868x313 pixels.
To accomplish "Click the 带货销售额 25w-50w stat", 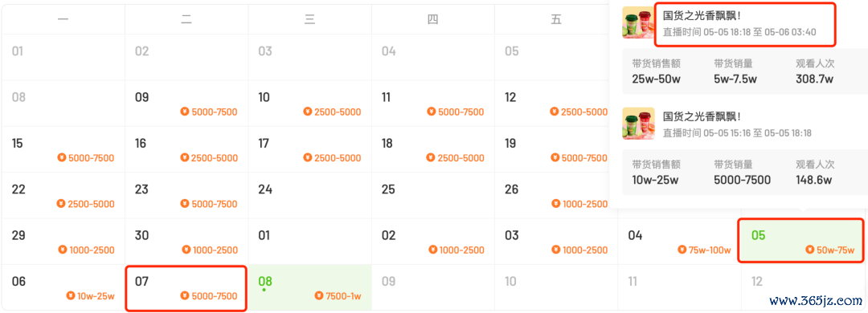I will pos(657,71).
